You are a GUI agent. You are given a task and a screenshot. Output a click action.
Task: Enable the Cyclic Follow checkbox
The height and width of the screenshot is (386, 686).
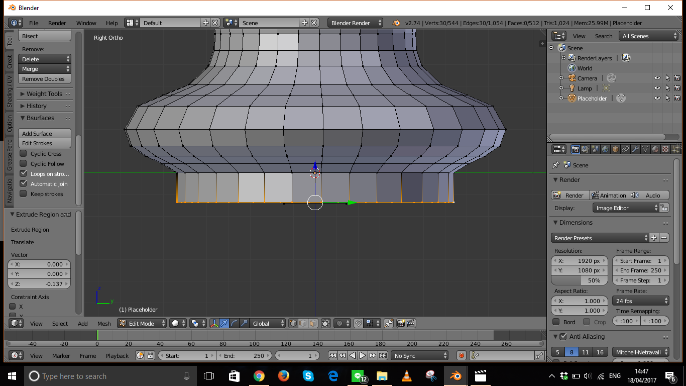coord(23,164)
